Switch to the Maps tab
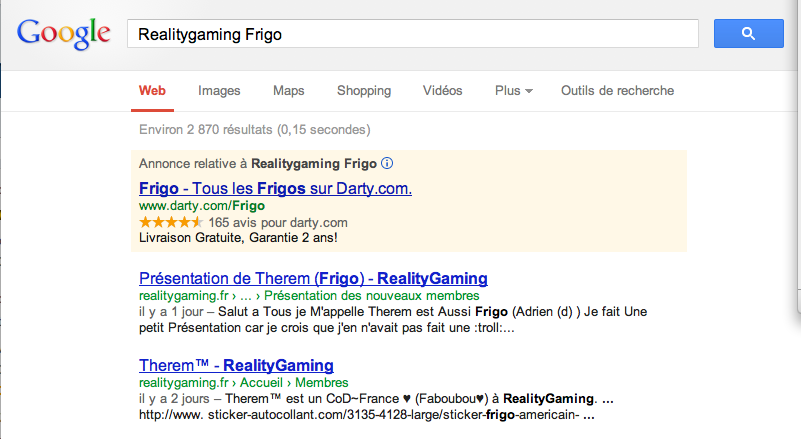 point(289,90)
